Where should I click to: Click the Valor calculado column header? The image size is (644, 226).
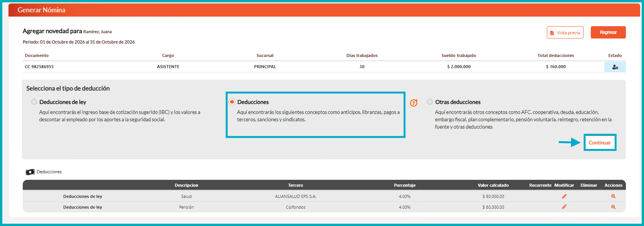tap(493, 185)
